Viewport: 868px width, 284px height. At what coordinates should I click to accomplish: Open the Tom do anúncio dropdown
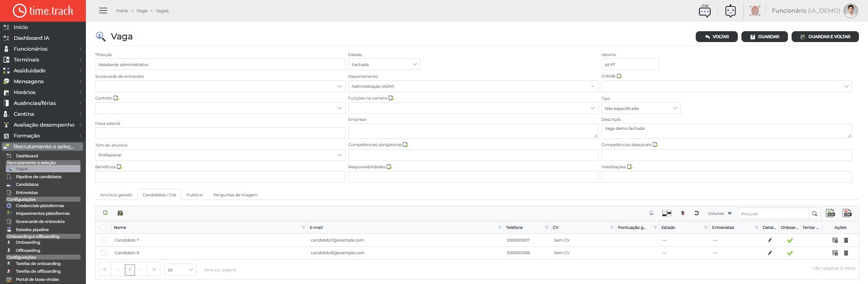pyautogui.click(x=220, y=155)
